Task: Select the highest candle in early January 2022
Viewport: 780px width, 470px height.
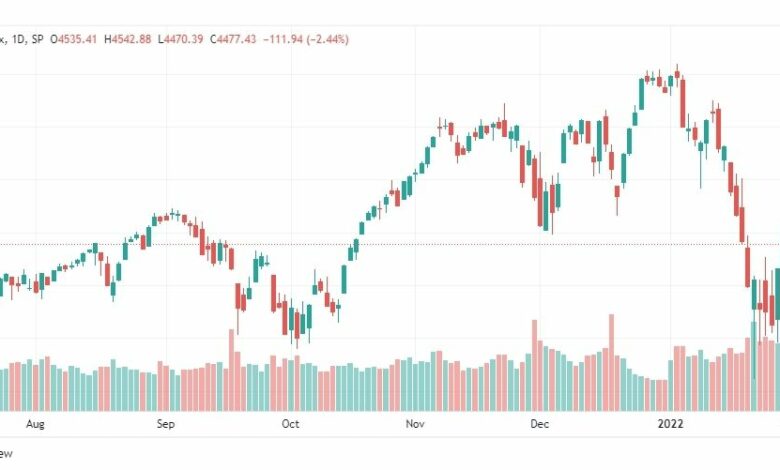Action: (x=677, y=74)
